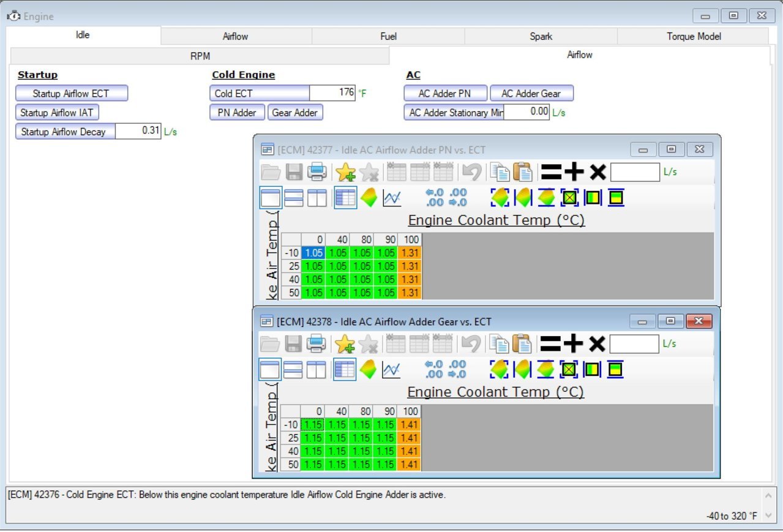
Task: Toggle table grid view in 42378 window
Action: pos(345,370)
